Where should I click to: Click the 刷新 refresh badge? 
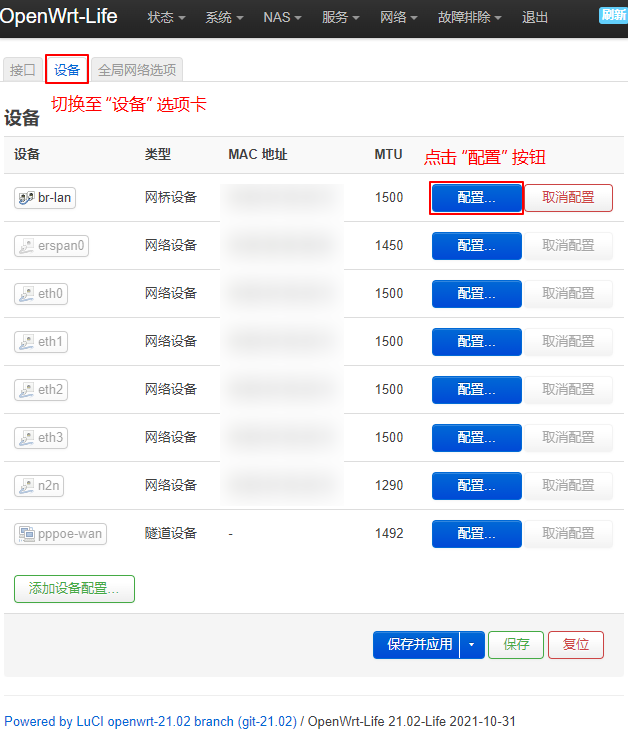tap(613, 15)
